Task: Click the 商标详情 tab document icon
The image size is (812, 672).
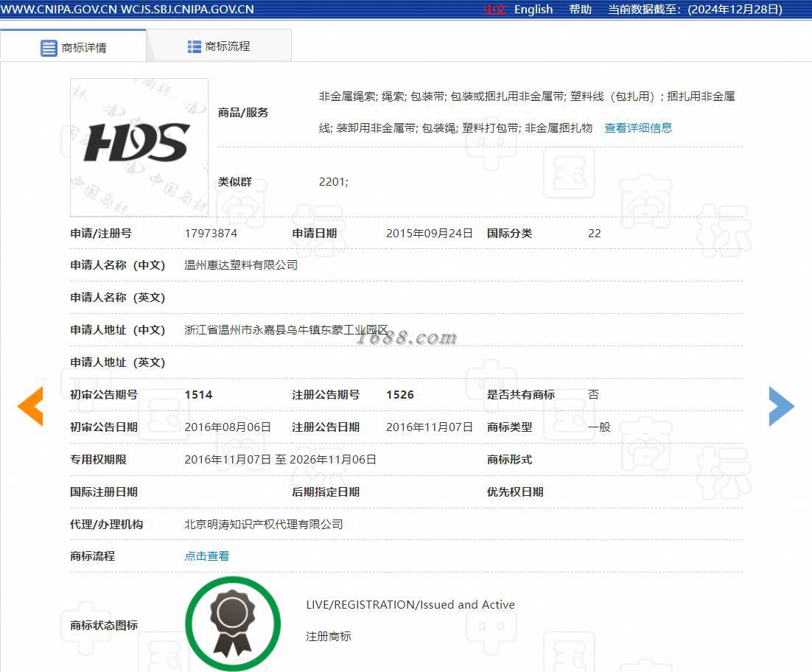Action: tap(49, 48)
